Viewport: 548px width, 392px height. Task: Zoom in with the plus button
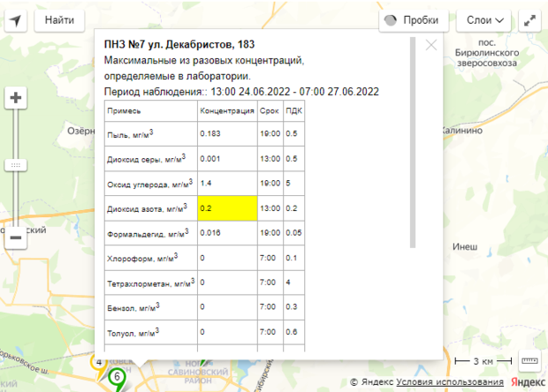point(16,99)
